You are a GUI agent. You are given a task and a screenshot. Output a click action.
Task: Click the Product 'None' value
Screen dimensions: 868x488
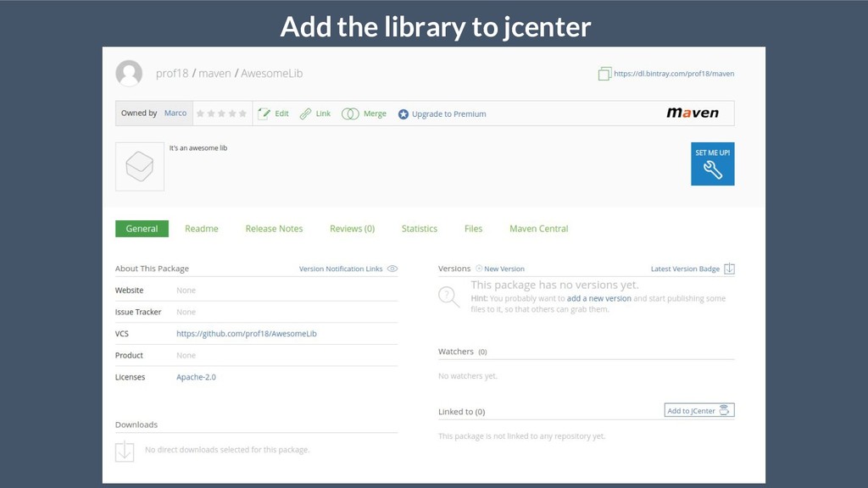point(186,355)
